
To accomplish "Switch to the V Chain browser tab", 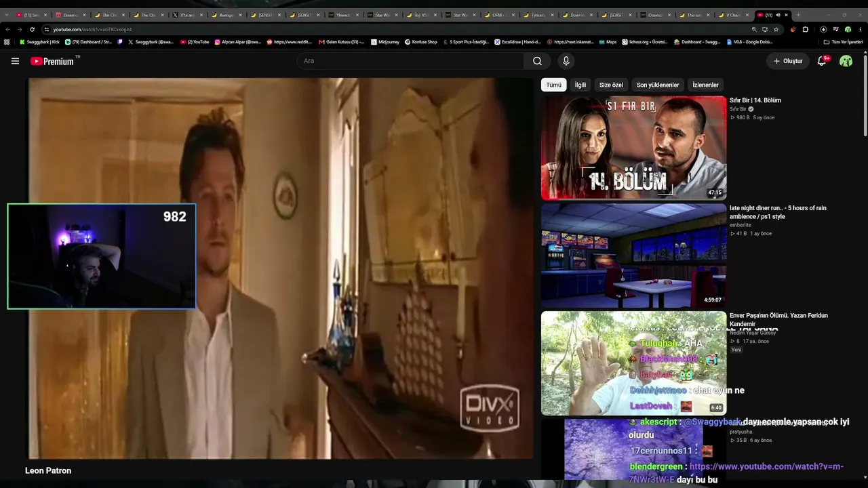I will coord(733,15).
